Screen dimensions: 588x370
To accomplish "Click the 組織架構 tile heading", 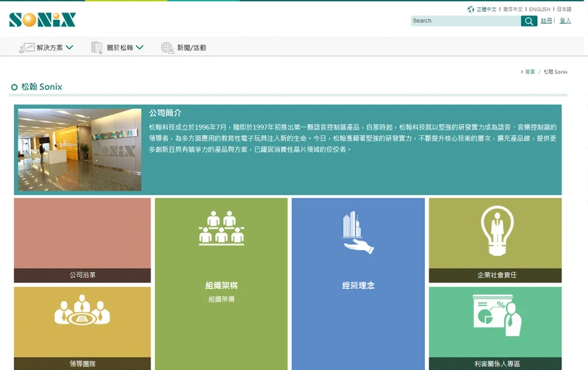I will [221, 285].
